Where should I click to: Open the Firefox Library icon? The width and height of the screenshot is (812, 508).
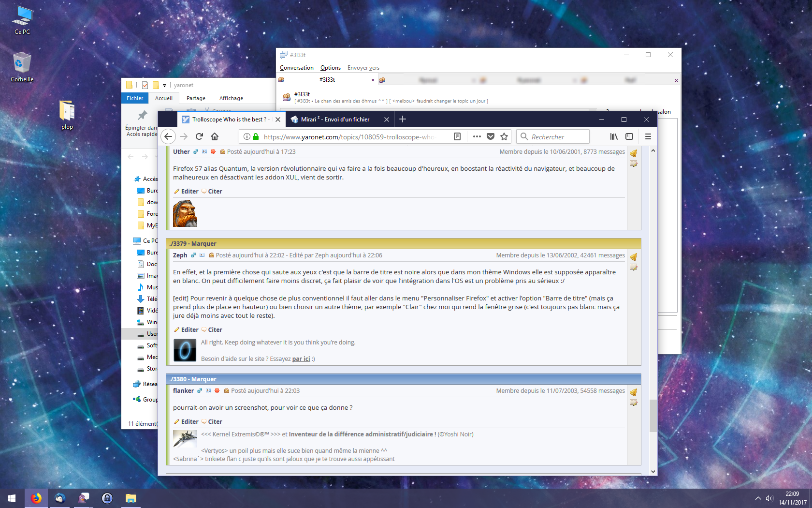(x=613, y=136)
